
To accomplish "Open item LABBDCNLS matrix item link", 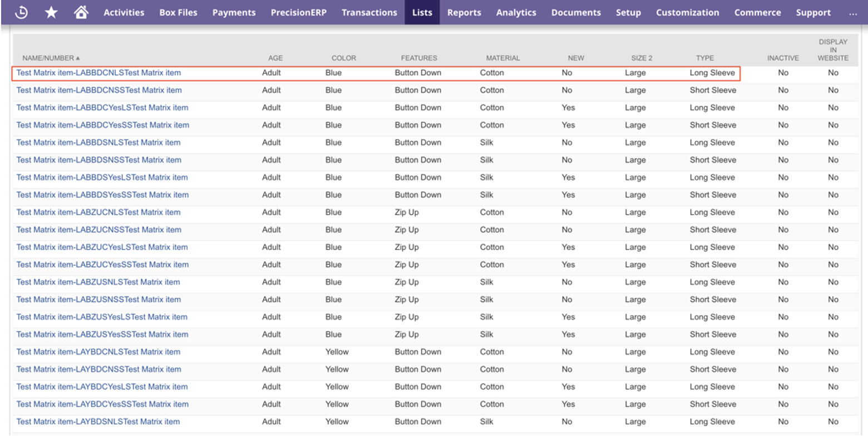I will tap(98, 73).
